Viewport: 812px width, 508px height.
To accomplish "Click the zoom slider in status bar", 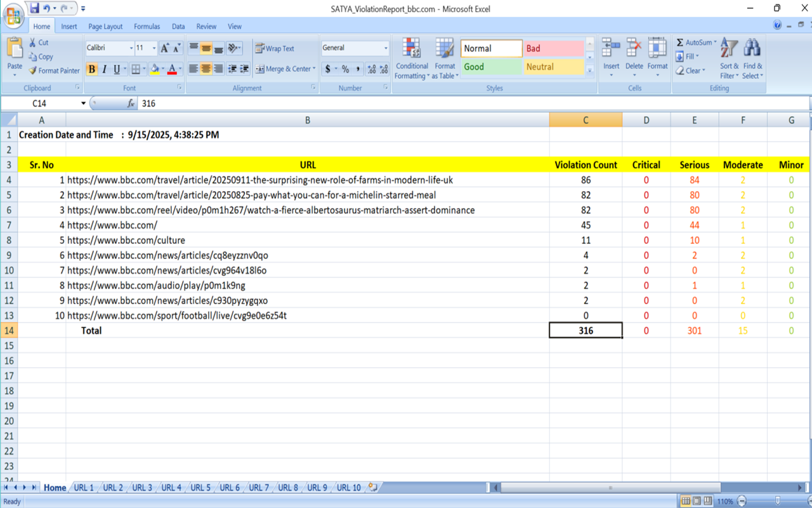I will [x=778, y=502].
